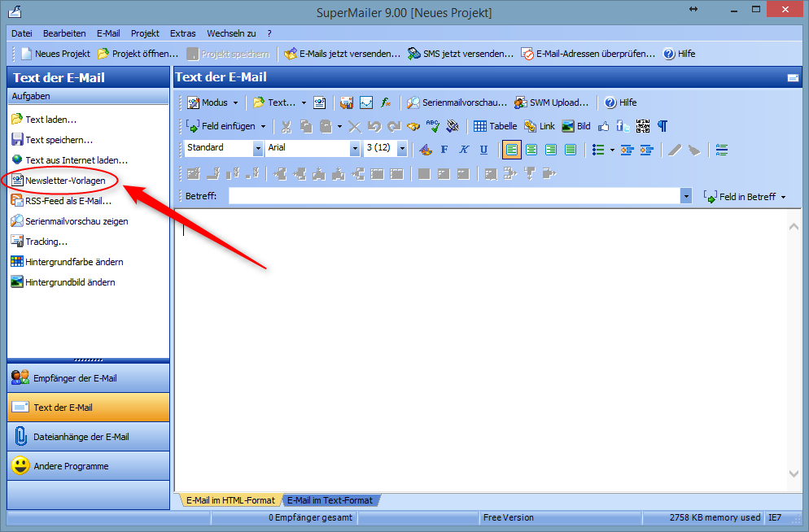Insert an image with Bild
Image resolution: width=809 pixels, height=532 pixels.
(x=576, y=126)
